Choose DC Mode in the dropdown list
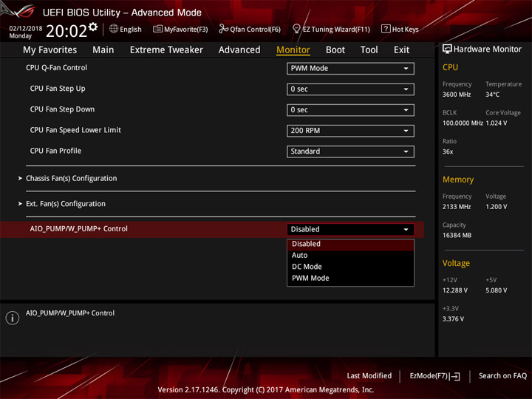 pos(350,267)
